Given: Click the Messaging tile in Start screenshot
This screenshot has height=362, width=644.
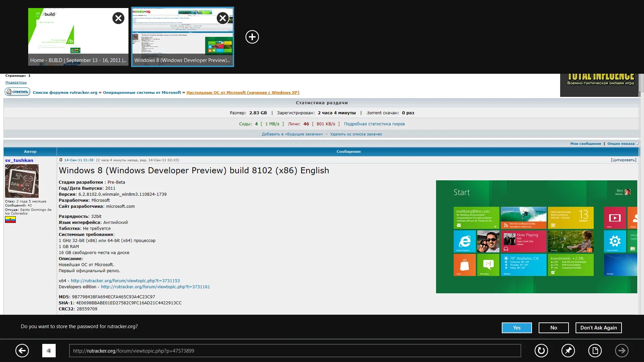Looking at the screenshot, I should [x=488, y=265].
